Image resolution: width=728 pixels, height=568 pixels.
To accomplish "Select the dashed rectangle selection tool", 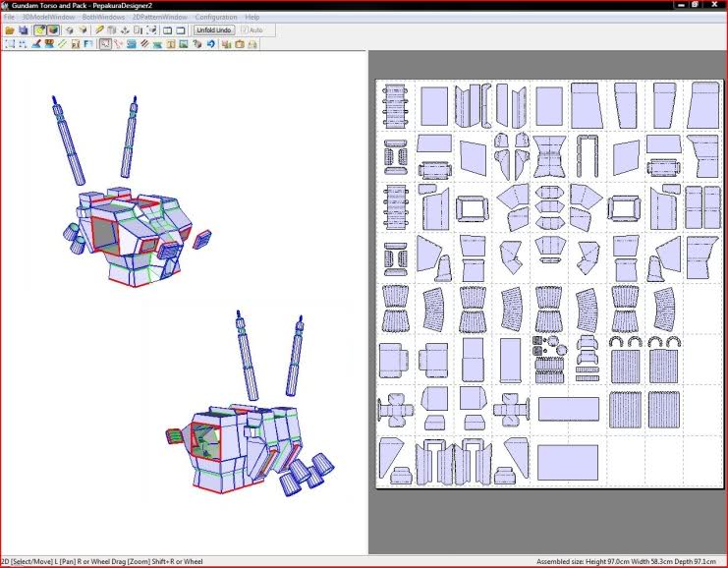I will click(x=10, y=44).
